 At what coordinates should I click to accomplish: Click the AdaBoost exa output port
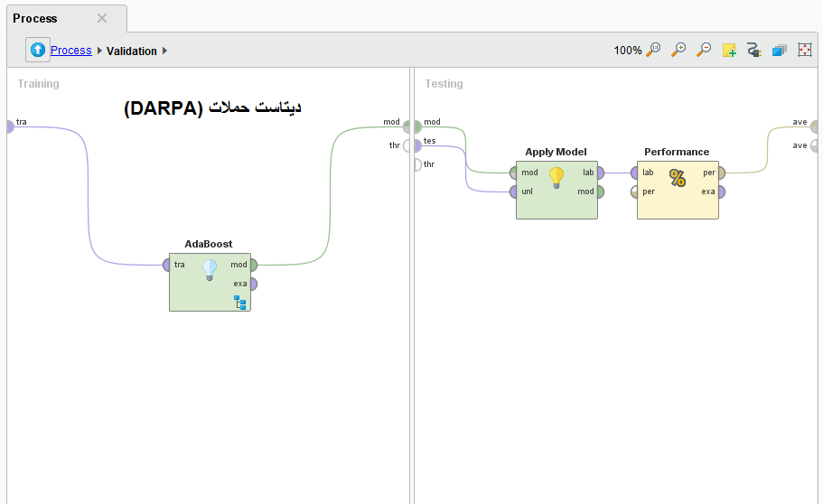253,284
